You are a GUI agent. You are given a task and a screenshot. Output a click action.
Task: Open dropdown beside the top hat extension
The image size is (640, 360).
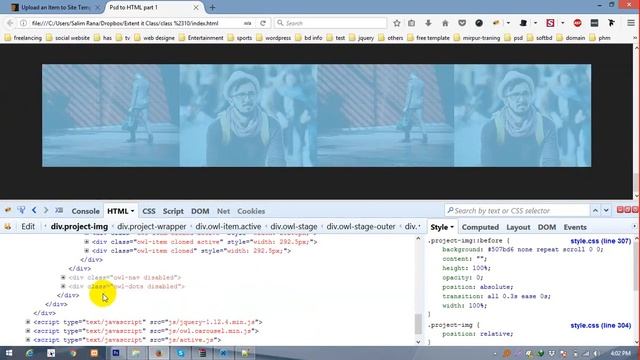[535, 23]
